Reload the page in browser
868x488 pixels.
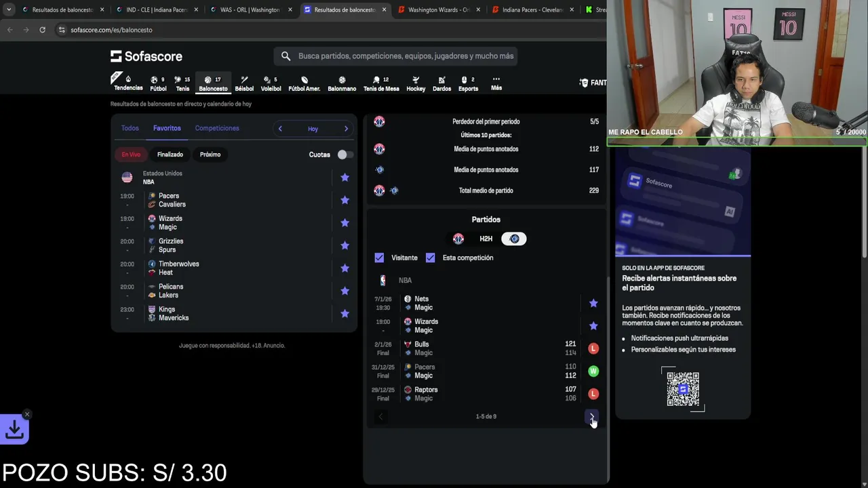click(x=42, y=30)
